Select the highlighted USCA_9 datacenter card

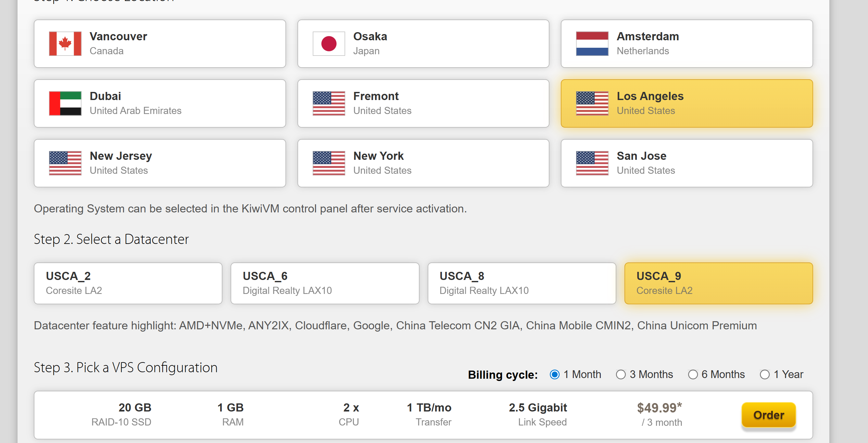pyautogui.click(x=718, y=283)
